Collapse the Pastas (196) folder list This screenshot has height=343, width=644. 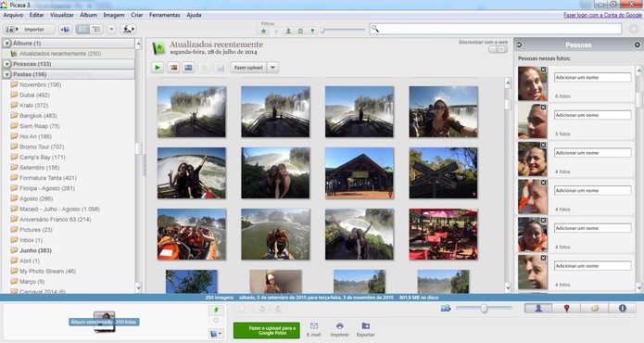point(7,74)
